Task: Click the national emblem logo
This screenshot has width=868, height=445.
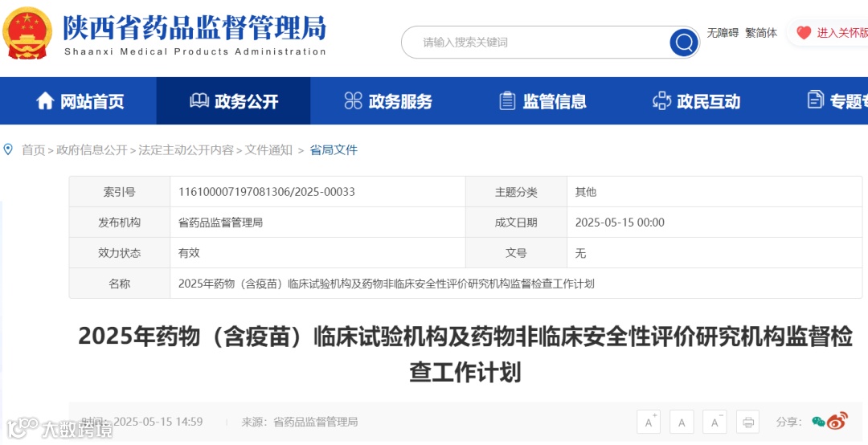Action: click(27, 33)
